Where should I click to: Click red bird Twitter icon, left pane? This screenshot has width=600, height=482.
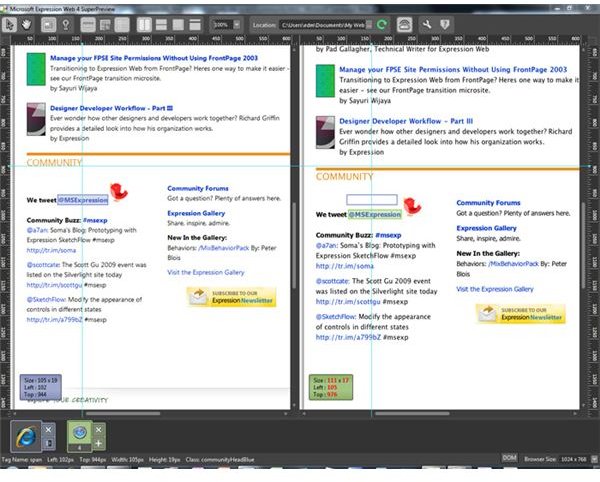[119, 191]
